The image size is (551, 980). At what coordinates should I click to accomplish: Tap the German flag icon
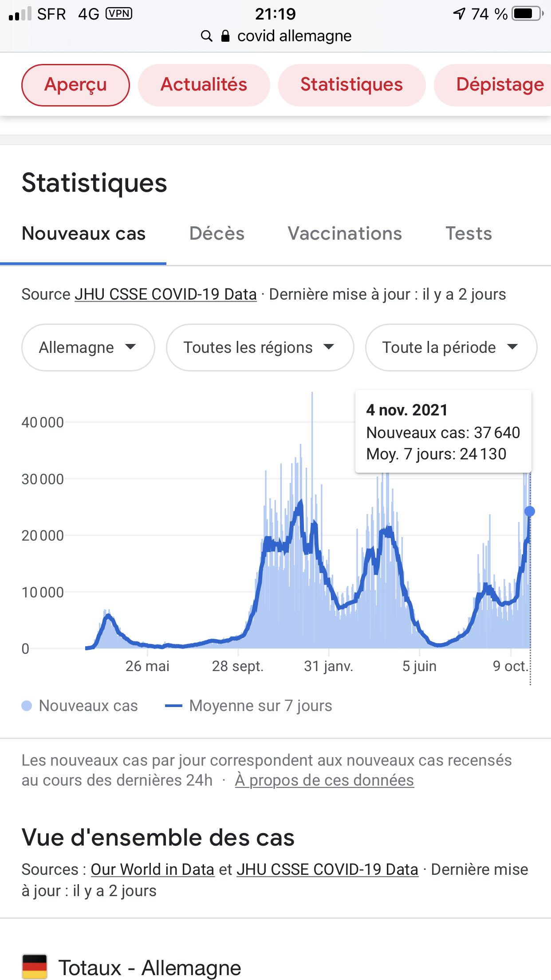[35, 967]
